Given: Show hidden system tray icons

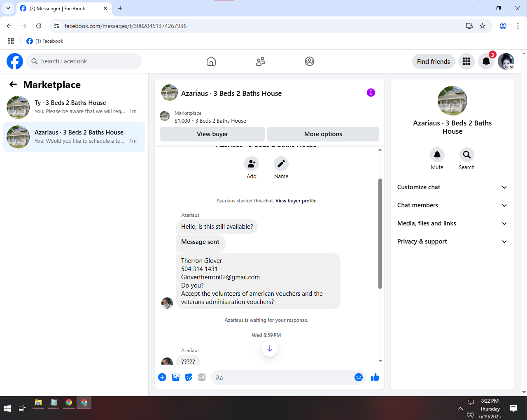Looking at the screenshot, I should (x=460, y=408).
